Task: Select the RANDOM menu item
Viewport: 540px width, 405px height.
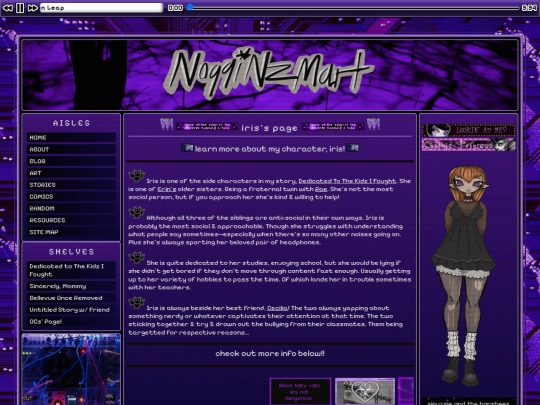Action: pos(71,208)
